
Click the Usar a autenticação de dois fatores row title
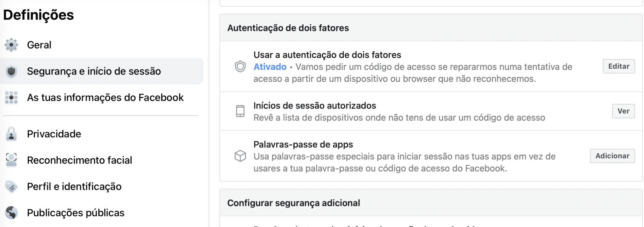point(327,55)
